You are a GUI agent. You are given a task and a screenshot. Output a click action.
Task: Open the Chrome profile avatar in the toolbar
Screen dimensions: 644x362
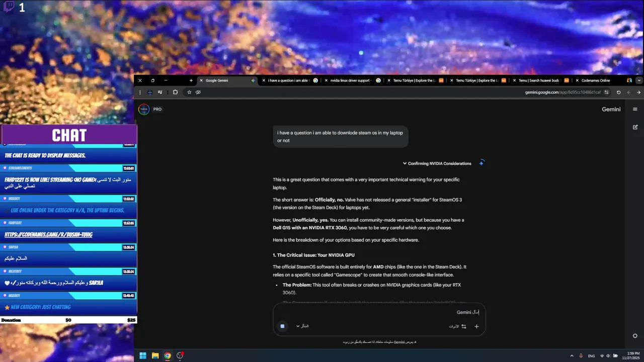coord(150,93)
